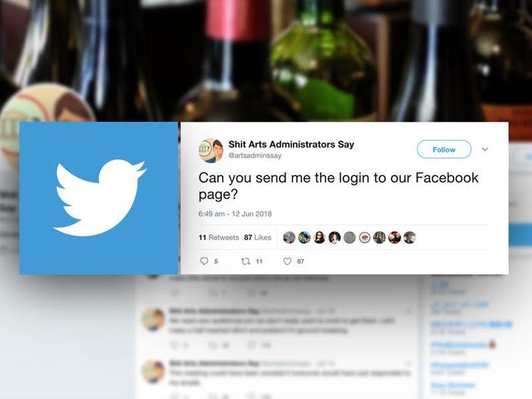Click the reply speech bubble icon
This screenshot has width=532, height=399.
(204, 261)
